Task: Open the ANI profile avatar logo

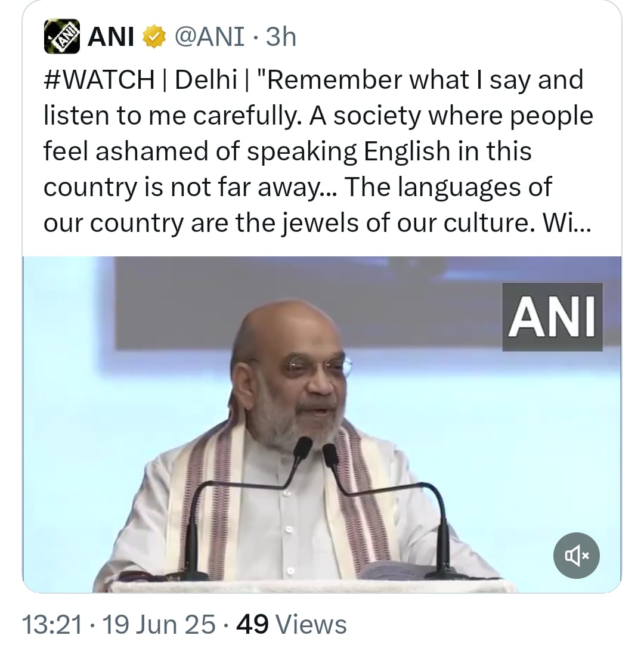Action: [x=62, y=37]
